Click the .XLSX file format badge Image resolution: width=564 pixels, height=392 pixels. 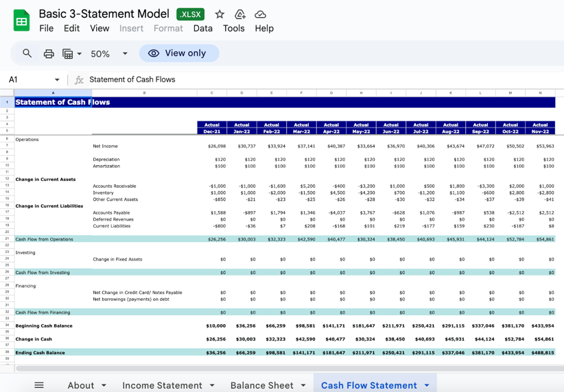(190, 14)
